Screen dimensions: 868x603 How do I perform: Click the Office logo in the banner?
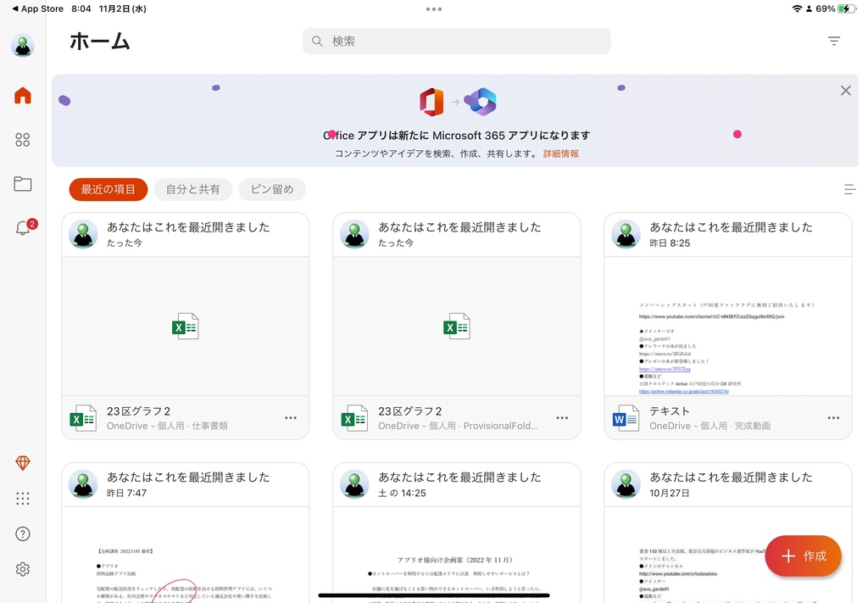coord(431,102)
